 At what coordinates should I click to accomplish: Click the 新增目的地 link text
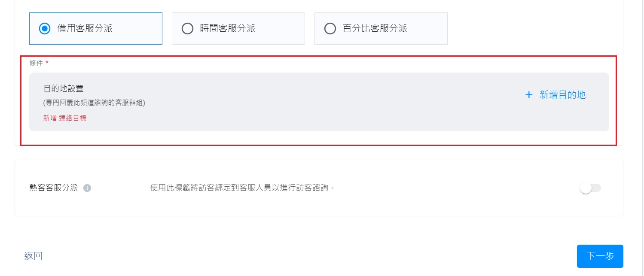click(x=562, y=95)
